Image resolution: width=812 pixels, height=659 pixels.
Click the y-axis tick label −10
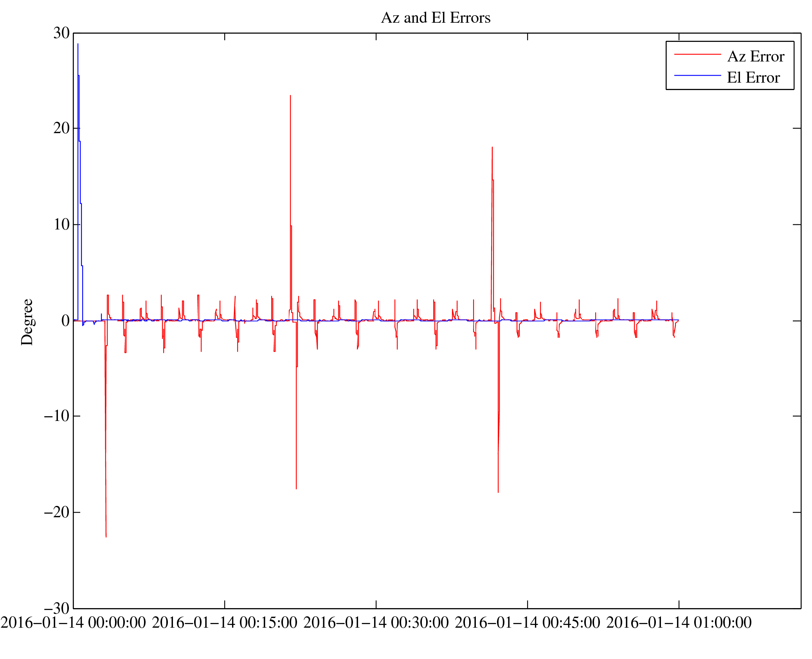click(57, 415)
